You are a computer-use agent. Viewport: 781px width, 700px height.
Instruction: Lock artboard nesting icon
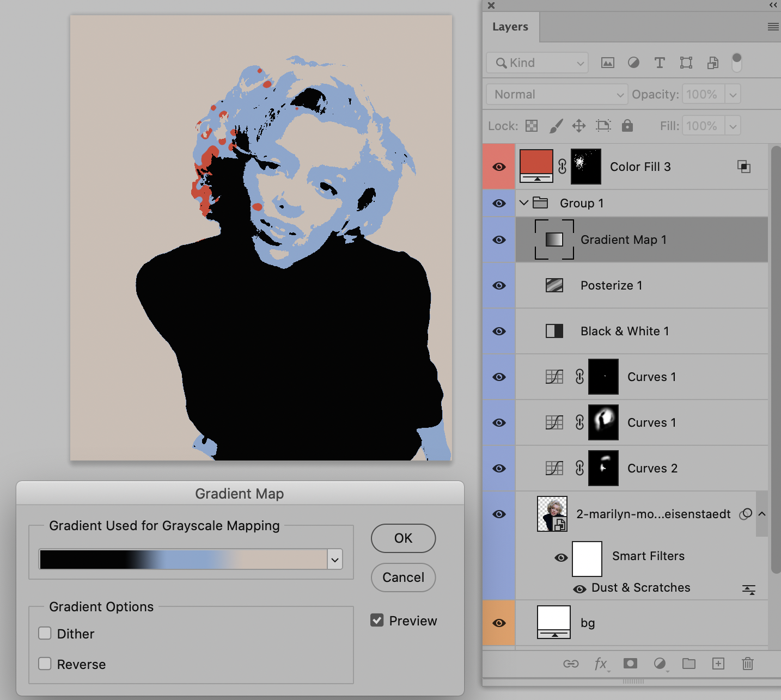(603, 126)
